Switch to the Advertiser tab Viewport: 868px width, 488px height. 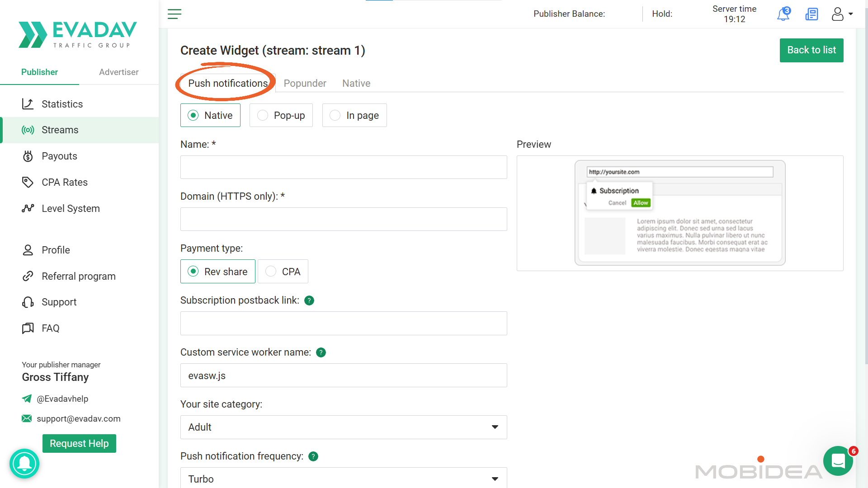tap(119, 72)
